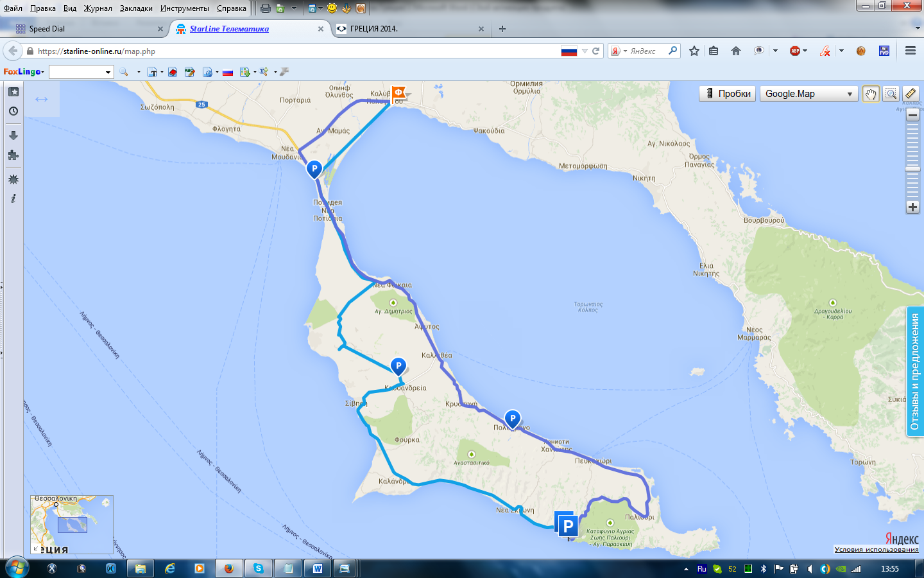Toggle the Flash block icon in toolbar
The width and height of the screenshot is (924, 578).
pyautogui.click(x=825, y=51)
